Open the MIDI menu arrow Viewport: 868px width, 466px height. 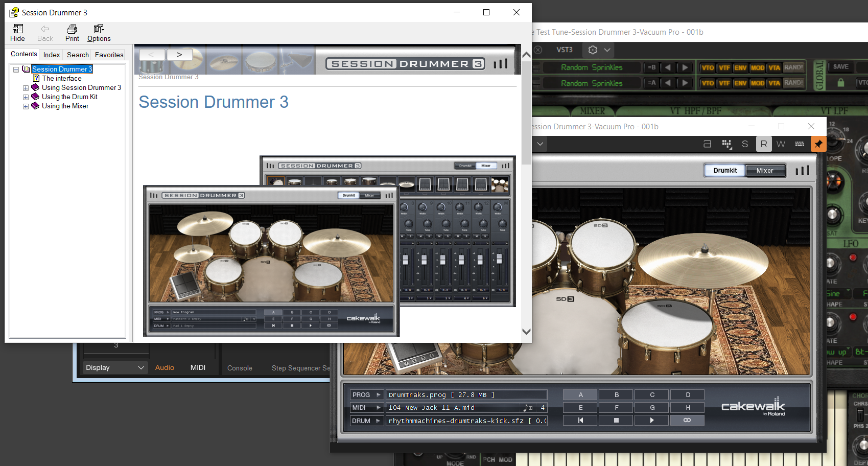pos(379,408)
